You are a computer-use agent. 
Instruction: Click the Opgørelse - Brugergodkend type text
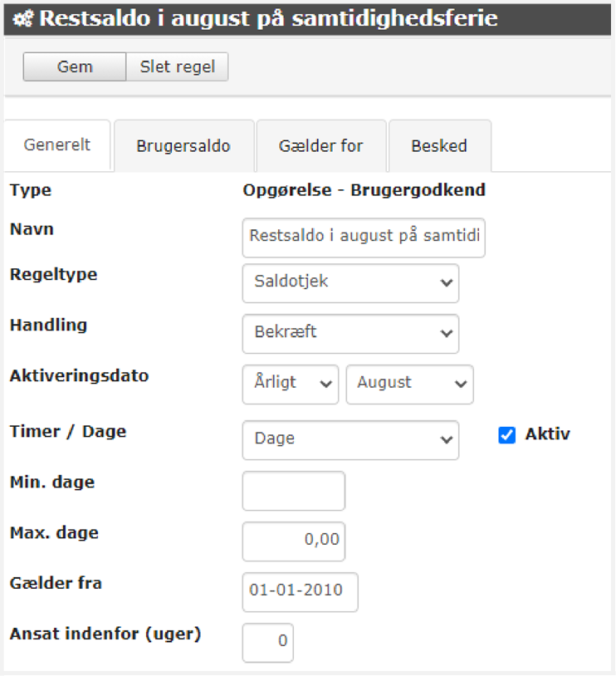pos(364,190)
